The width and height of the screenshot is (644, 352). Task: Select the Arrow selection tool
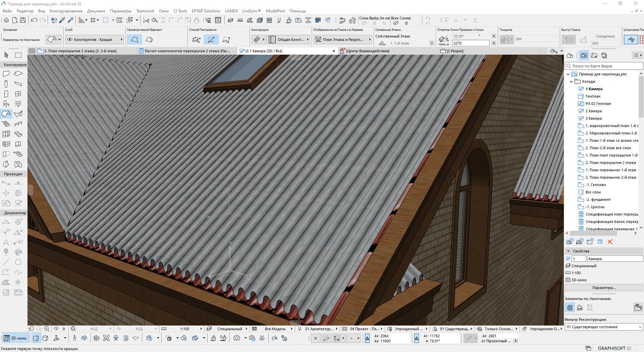[x=6, y=55]
